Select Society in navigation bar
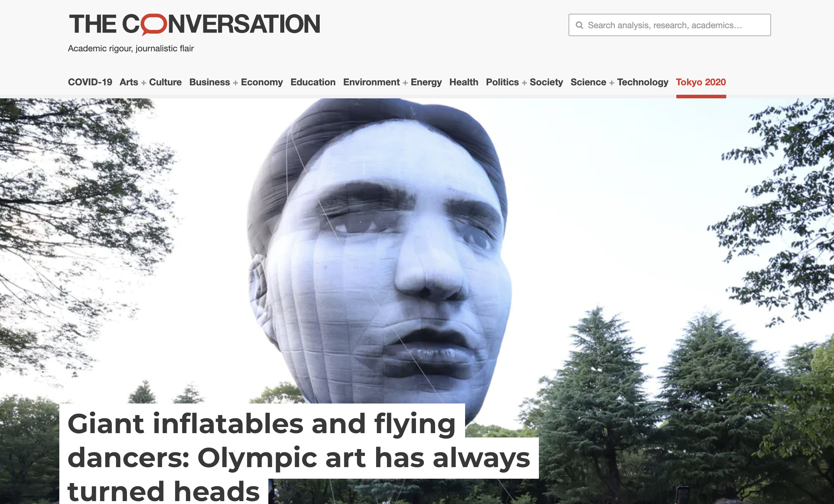The width and height of the screenshot is (834, 504). click(x=546, y=82)
